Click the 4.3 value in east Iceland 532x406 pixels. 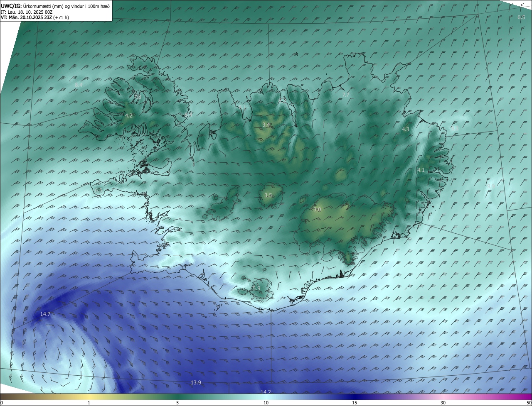406,129
